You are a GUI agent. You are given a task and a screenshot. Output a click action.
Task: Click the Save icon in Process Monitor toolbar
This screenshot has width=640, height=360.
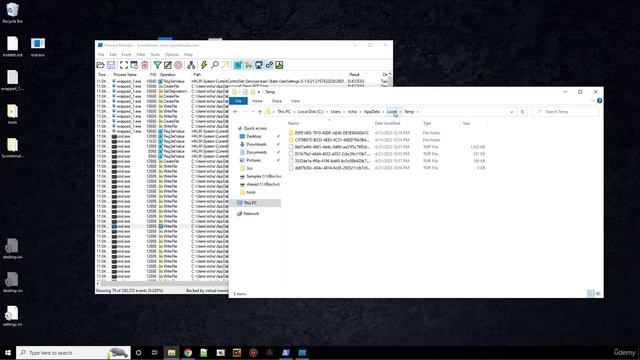tap(111, 65)
